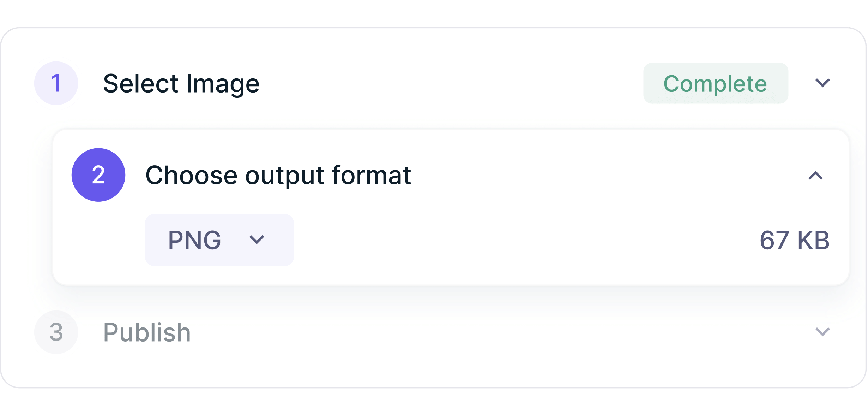868x414 pixels.
Task: Select the Select Image step header
Action: [x=181, y=83]
